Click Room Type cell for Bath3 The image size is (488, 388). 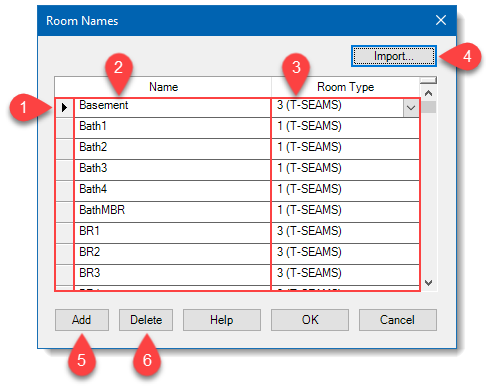point(345,170)
